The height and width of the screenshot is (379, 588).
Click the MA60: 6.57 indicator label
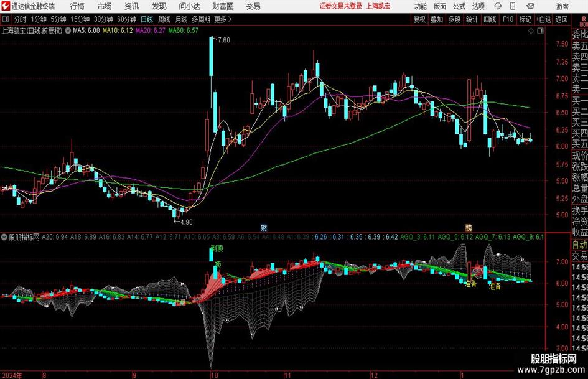[183, 30]
